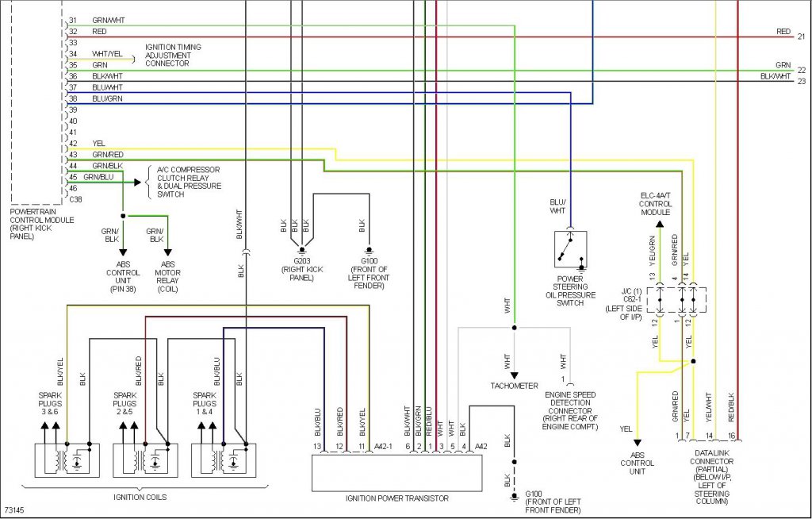
Task: Click the Spark Plugs 2 & 5 ignition coil symbol
Action: 146,460
